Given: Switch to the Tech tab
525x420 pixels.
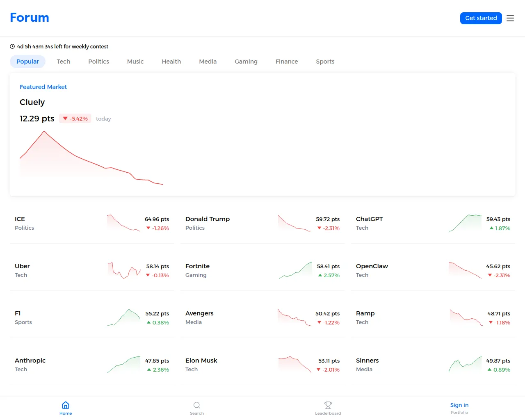Looking at the screenshot, I should coord(64,62).
